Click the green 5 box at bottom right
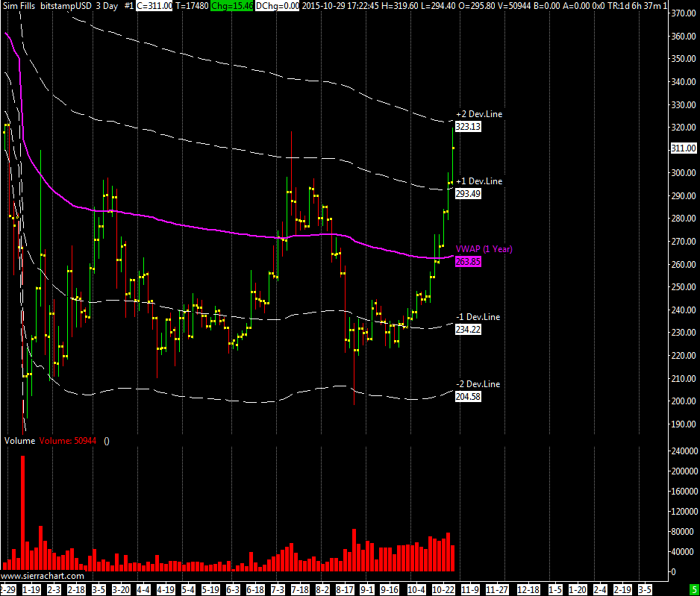 click(693, 589)
